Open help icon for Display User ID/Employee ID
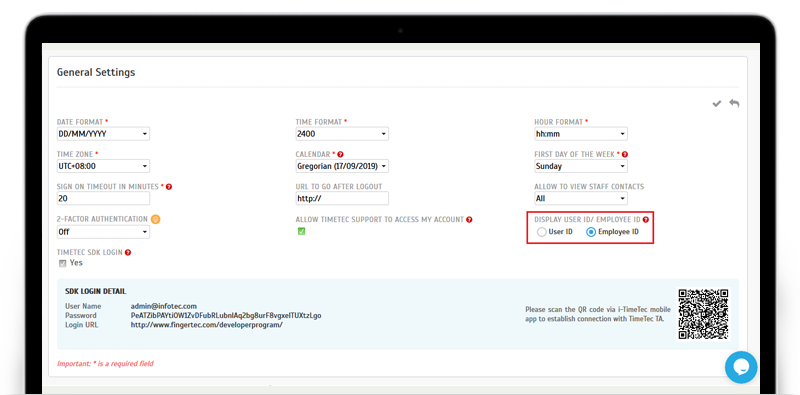The height and width of the screenshot is (395, 800). pyautogui.click(x=645, y=219)
